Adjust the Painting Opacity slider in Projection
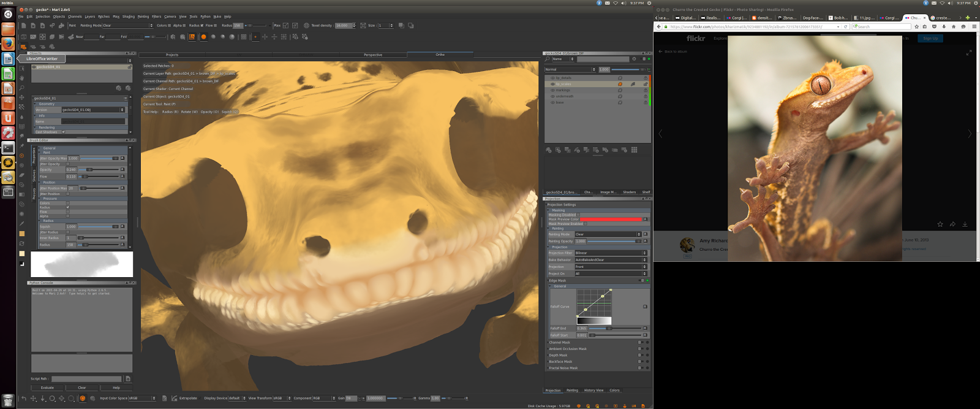The width and height of the screenshot is (980, 409). pyautogui.click(x=614, y=241)
